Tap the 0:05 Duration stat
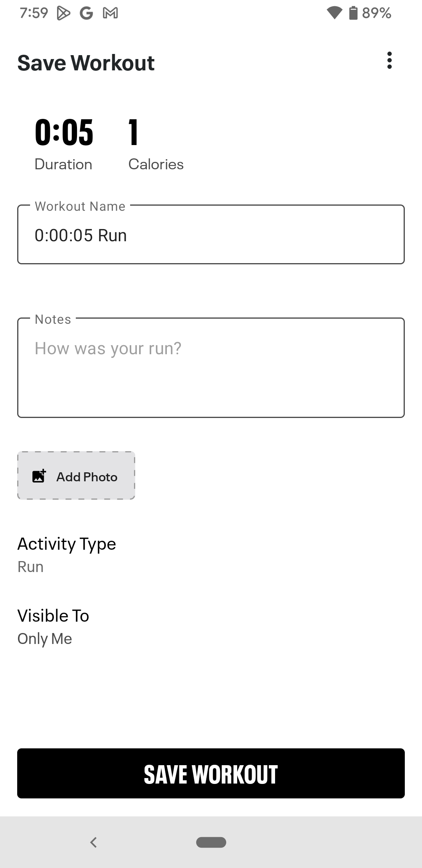This screenshot has height=868, width=422. (64, 133)
